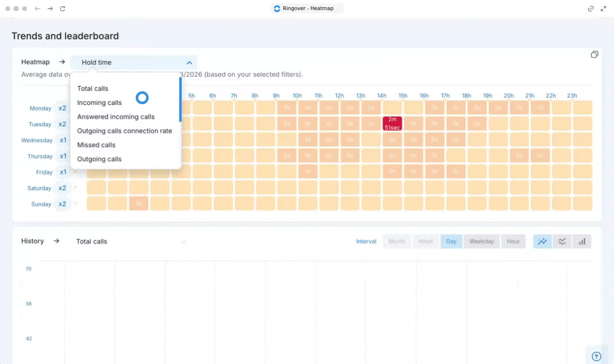
Task: Switch History to the bar chart view
Action: click(x=582, y=241)
